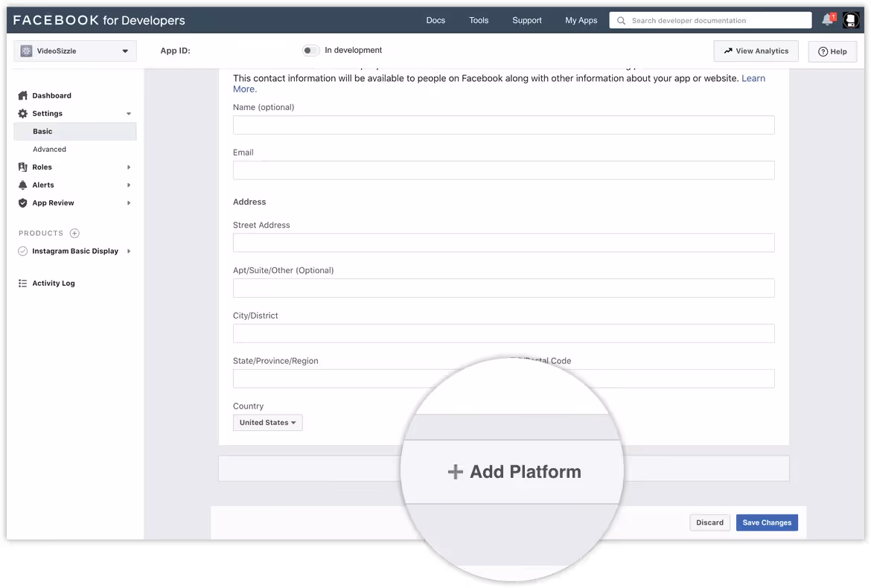Click the Activity Log label
871x588 pixels.
point(54,283)
